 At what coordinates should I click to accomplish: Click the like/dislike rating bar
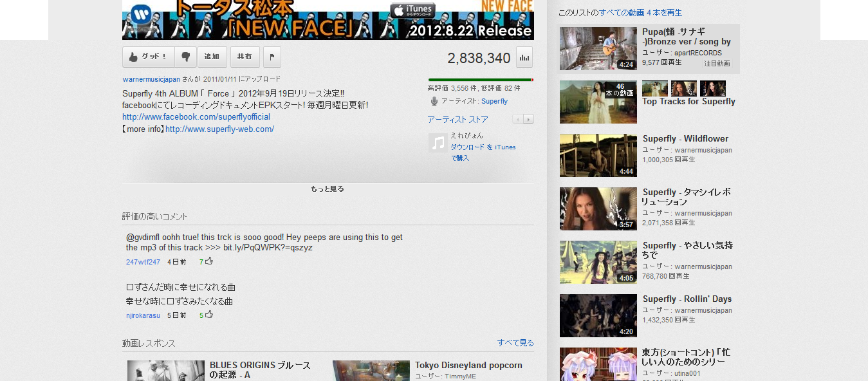481,80
